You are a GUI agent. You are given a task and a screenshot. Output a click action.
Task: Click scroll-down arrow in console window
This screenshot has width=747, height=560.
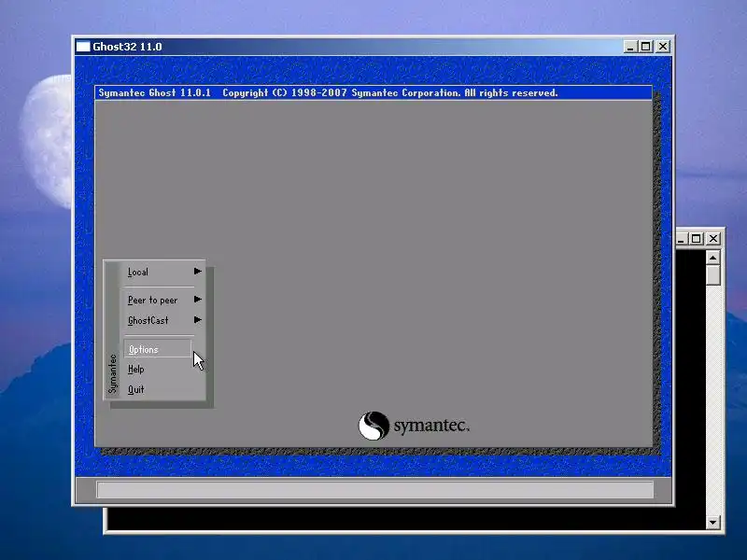coord(713,523)
